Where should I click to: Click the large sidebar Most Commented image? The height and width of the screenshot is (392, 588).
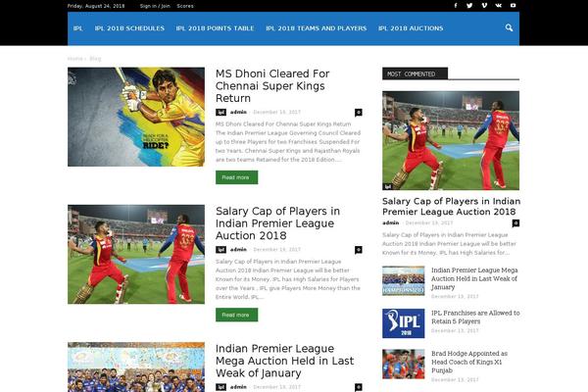pyautogui.click(x=451, y=140)
